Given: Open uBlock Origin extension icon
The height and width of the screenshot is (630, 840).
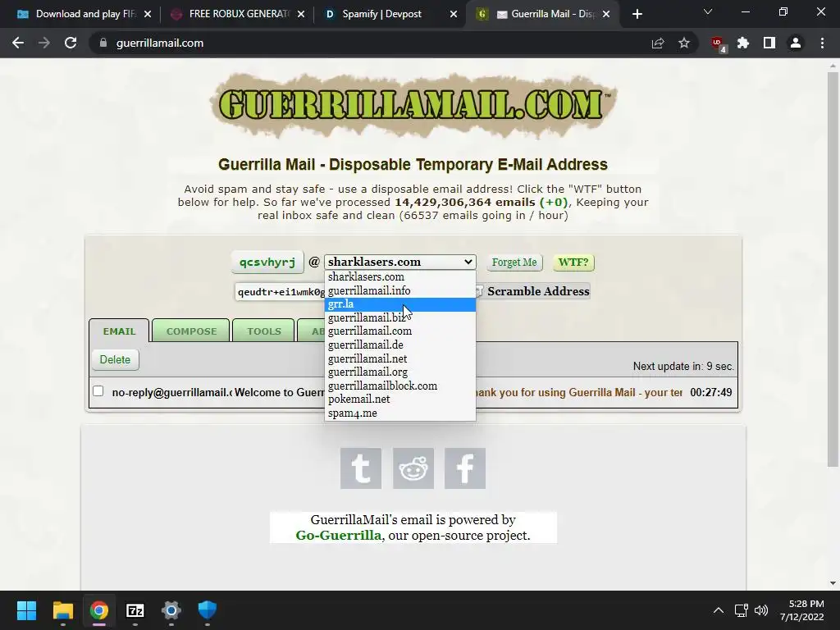Looking at the screenshot, I should click(x=718, y=43).
